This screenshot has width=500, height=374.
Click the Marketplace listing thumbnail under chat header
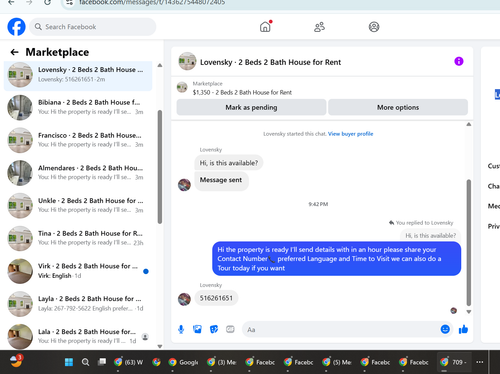(182, 88)
